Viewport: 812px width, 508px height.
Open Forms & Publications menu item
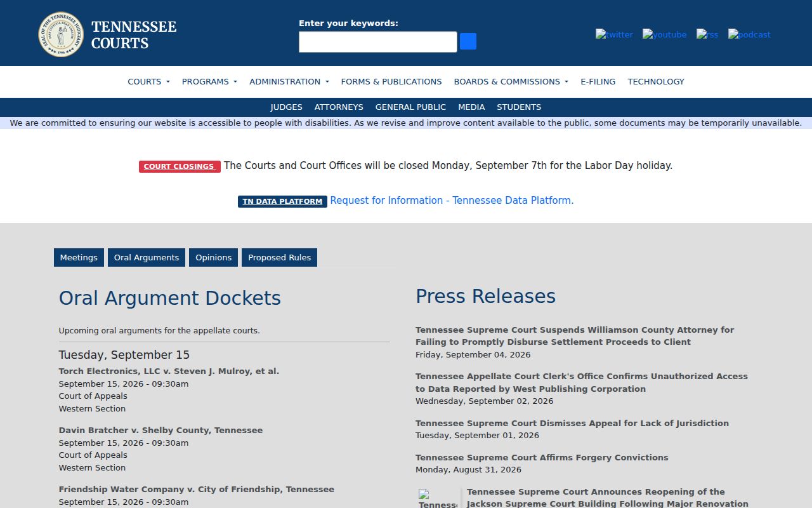(391, 81)
